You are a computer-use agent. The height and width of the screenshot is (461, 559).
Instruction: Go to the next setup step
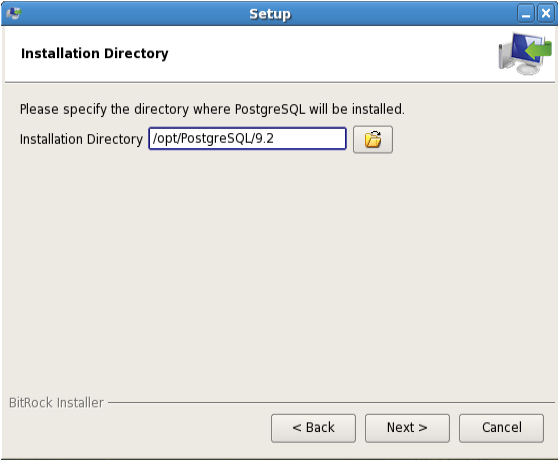(x=407, y=428)
